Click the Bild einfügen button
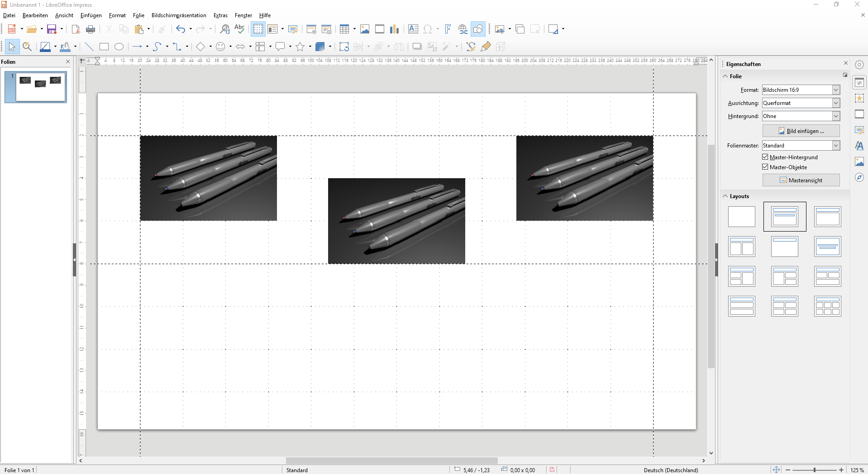Screen dimensions: 868x474 801,131
